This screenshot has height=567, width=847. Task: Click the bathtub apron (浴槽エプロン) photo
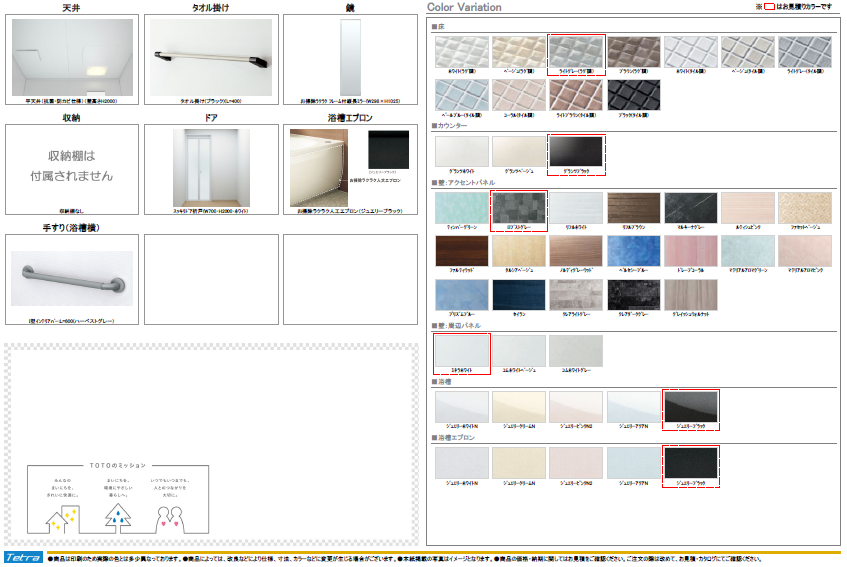click(319, 167)
